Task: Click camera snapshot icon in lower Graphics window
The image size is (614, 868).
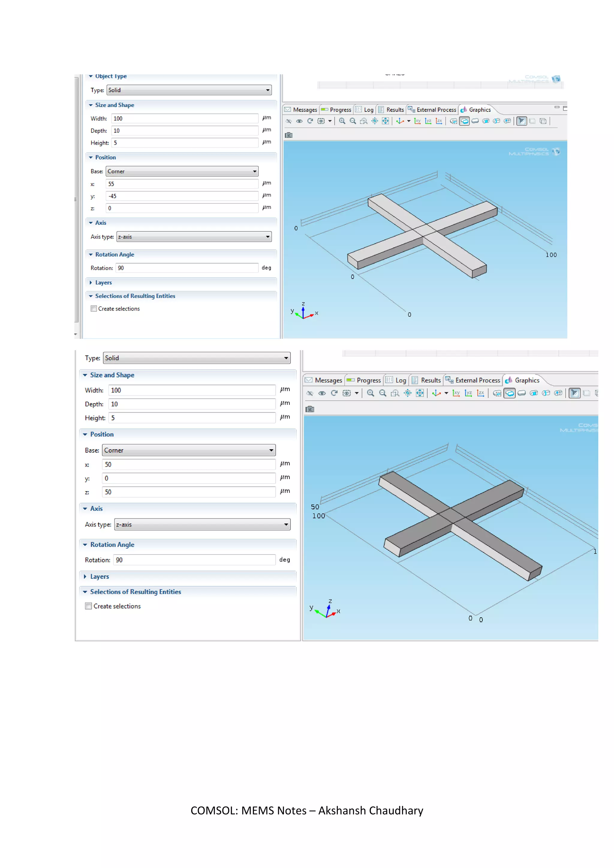Action: coord(310,409)
